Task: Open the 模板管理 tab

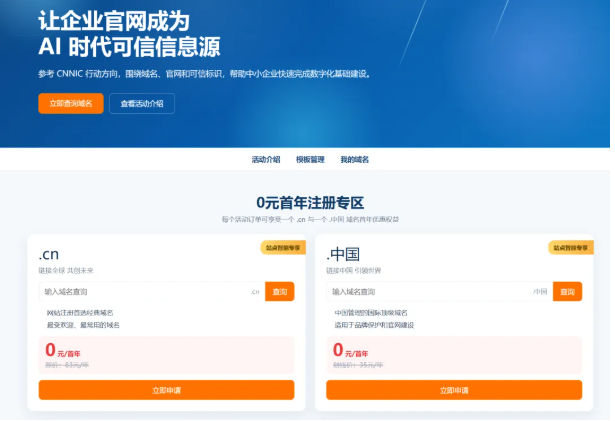Action: 310,159
